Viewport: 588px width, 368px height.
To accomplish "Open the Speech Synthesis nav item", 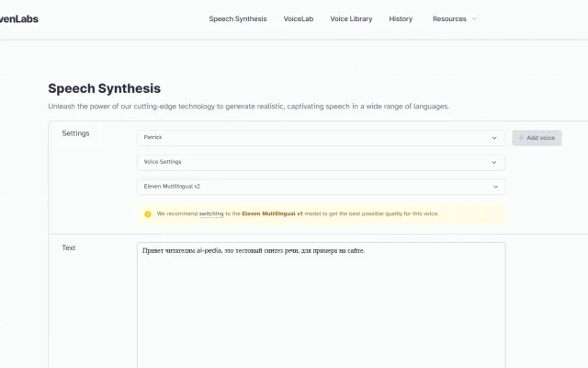I will tap(238, 18).
